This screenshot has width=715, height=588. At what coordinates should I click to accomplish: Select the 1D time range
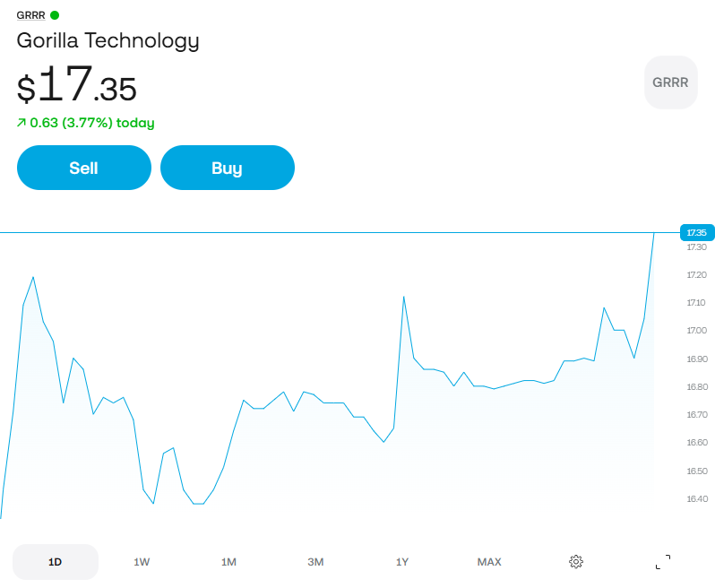[x=56, y=562]
